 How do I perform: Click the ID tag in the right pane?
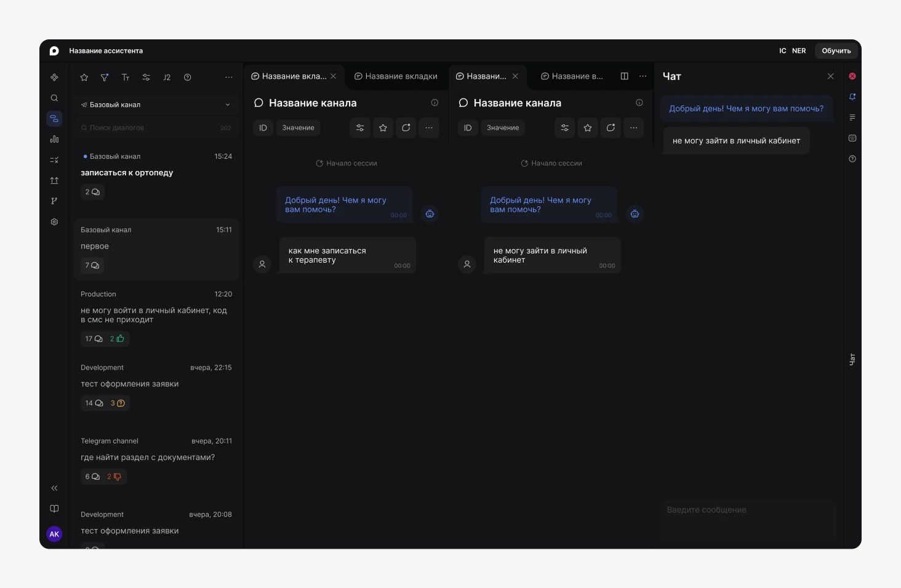point(468,128)
